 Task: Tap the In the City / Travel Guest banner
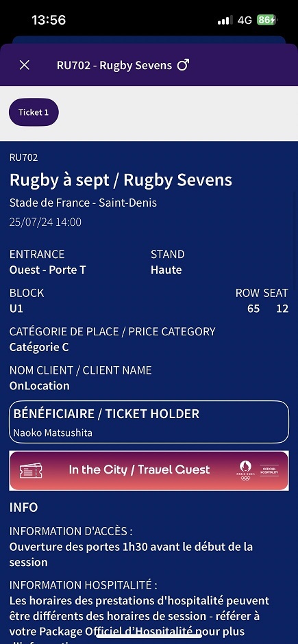pyautogui.click(x=149, y=470)
